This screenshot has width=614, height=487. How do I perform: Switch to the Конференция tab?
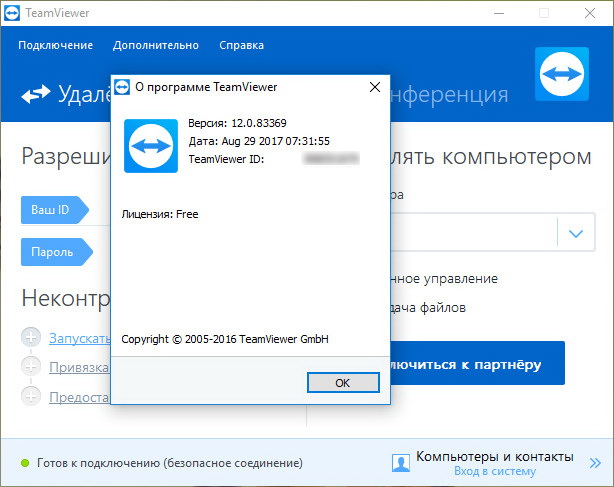point(449,94)
